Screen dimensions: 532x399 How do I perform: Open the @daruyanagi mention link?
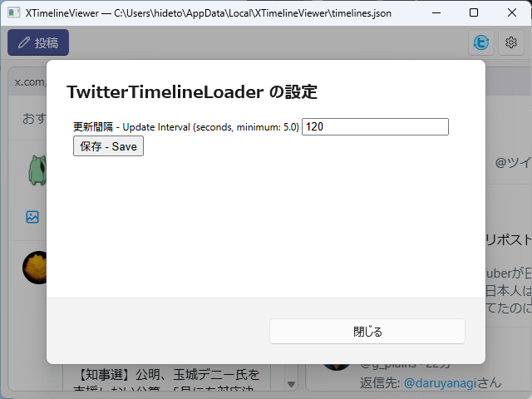(x=441, y=382)
